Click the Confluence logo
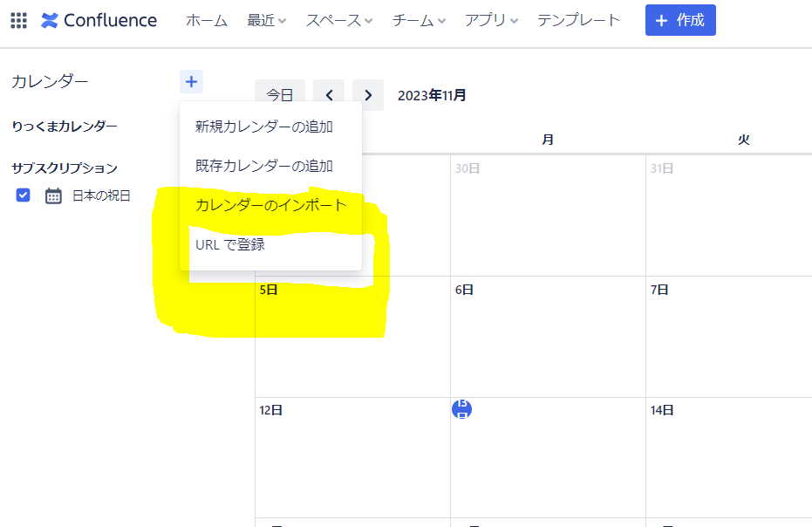 point(99,20)
